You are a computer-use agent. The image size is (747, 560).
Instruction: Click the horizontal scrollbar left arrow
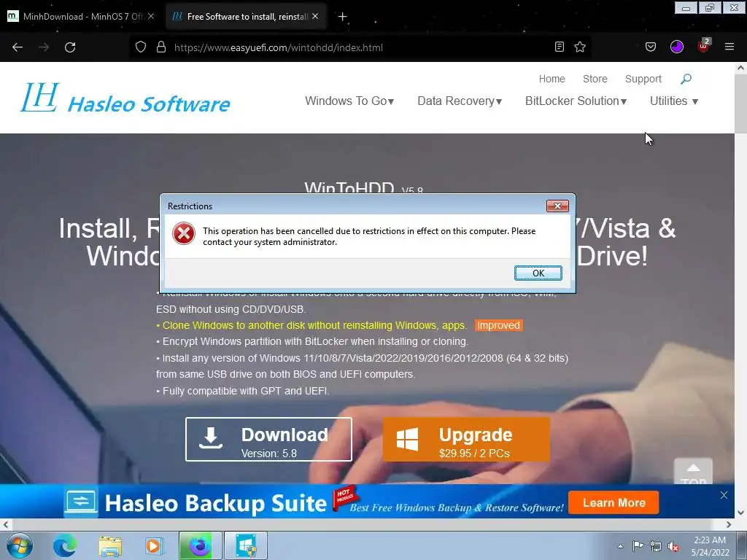tap(6, 524)
